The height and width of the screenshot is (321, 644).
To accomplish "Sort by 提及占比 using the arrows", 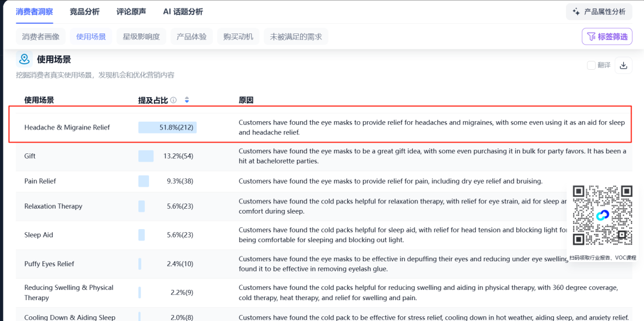I will [187, 100].
